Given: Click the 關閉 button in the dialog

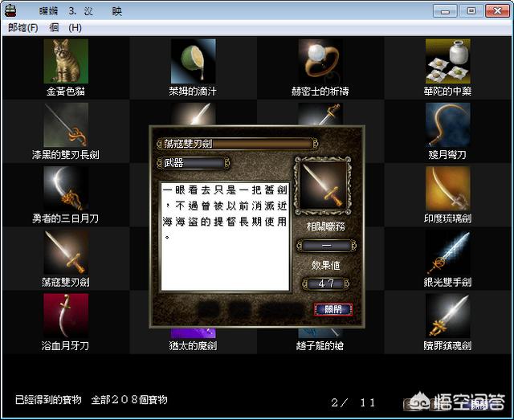Looking at the screenshot, I should click(333, 309).
